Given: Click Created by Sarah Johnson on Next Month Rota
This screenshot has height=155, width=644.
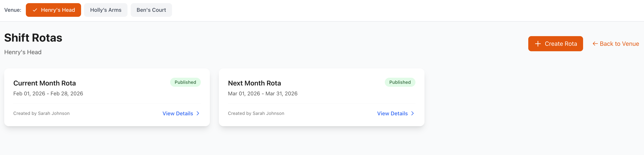Looking at the screenshot, I should tap(256, 113).
